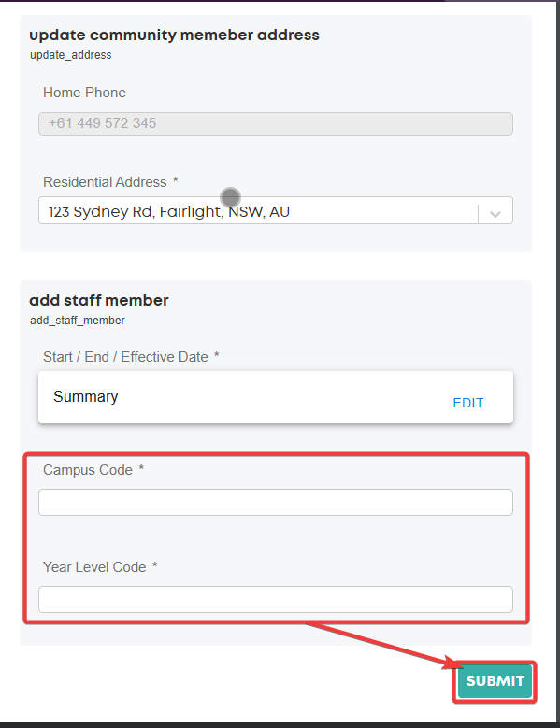Focus the Campus Code input field
This screenshot has width=560, height=728.
(x=276, y=502)
